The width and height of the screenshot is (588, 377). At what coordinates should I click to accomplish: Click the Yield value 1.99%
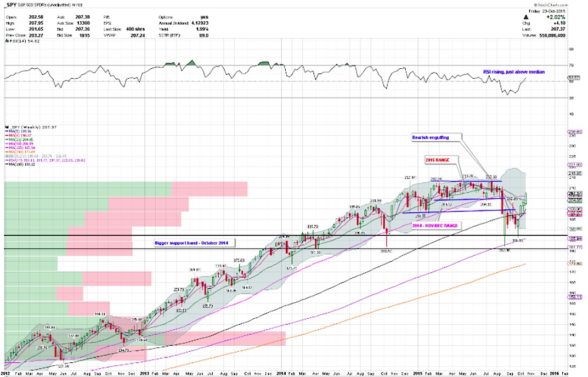(202, 29)
